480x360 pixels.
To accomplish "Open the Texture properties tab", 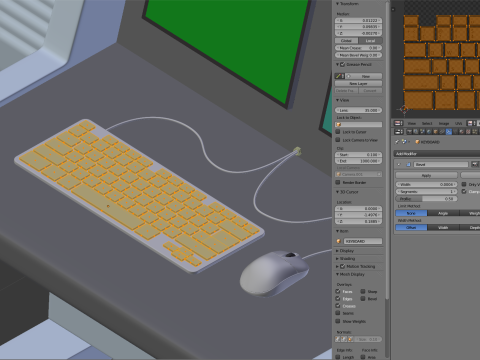I will pos(468,131).
